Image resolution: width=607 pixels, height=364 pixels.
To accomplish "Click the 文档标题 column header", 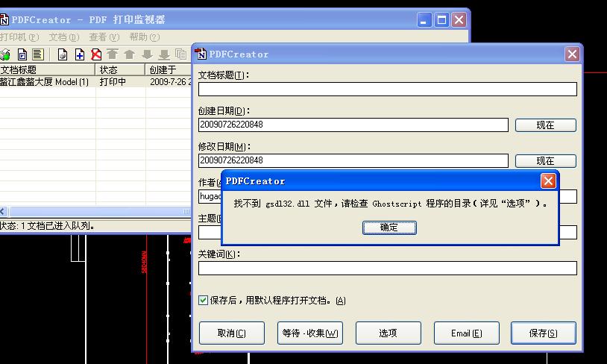I will pyautogui.click(x=47, y=69).
